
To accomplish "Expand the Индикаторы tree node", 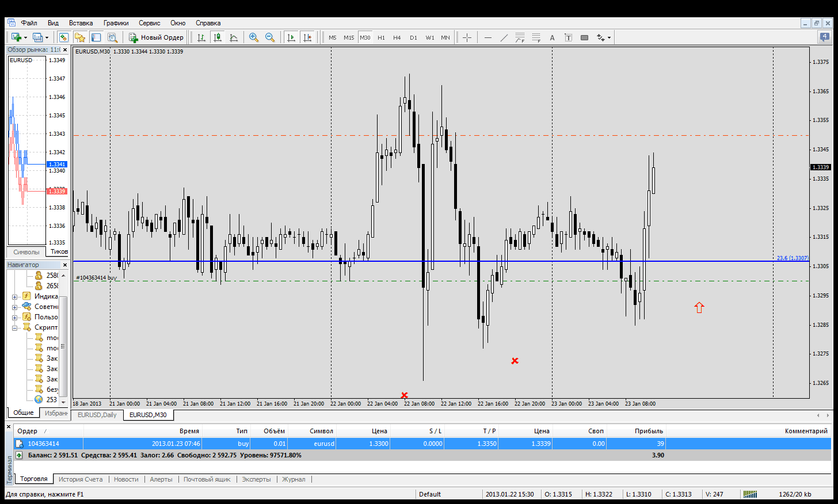I will point(14,297).
